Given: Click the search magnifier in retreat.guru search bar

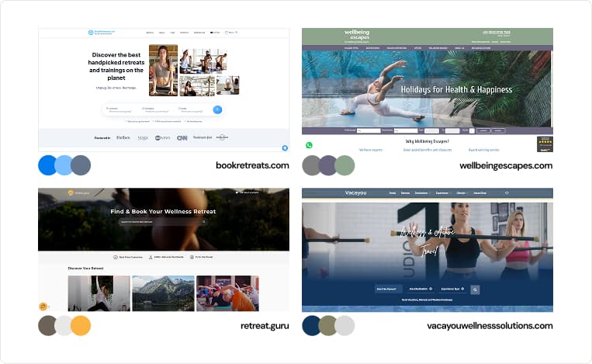Looking at the screenshot, I should (x=204, y=222).
